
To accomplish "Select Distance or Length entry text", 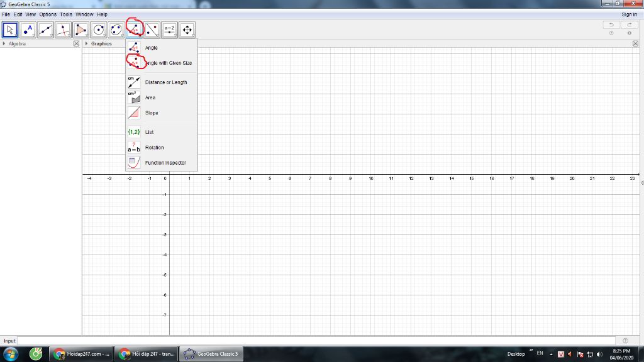I will [166, 82].
